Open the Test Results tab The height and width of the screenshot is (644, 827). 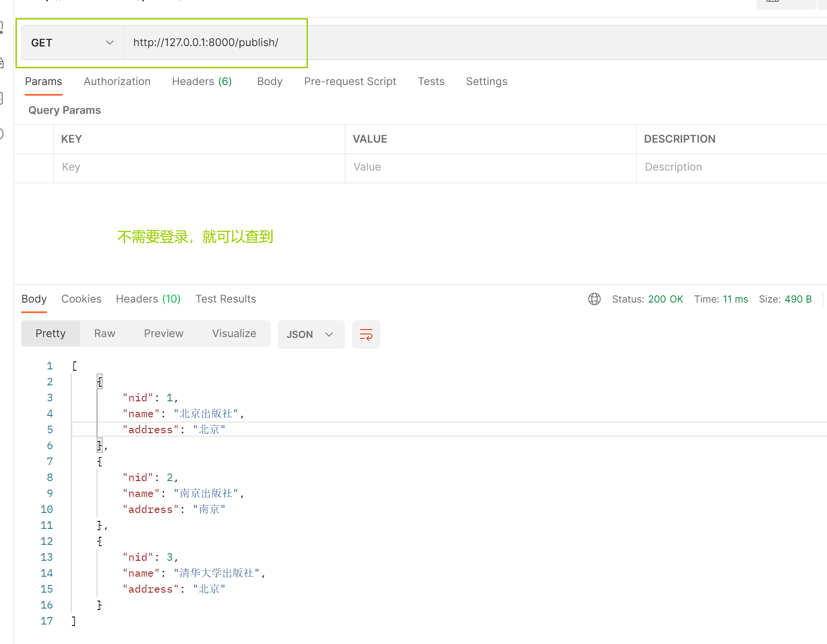click(226, 299)
